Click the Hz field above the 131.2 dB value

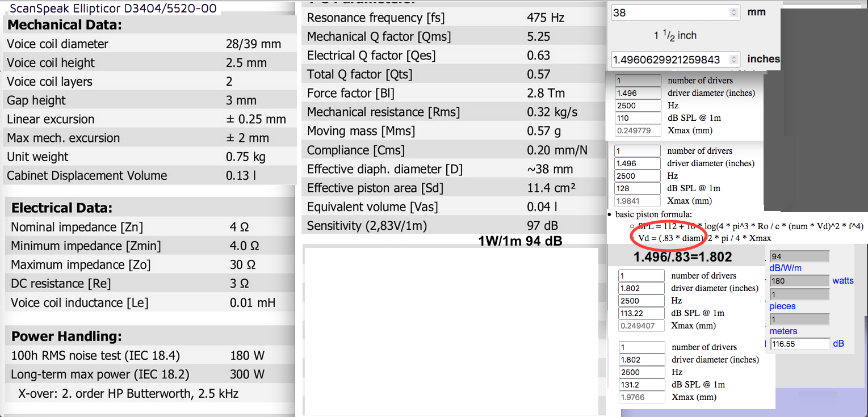[641, 372]
